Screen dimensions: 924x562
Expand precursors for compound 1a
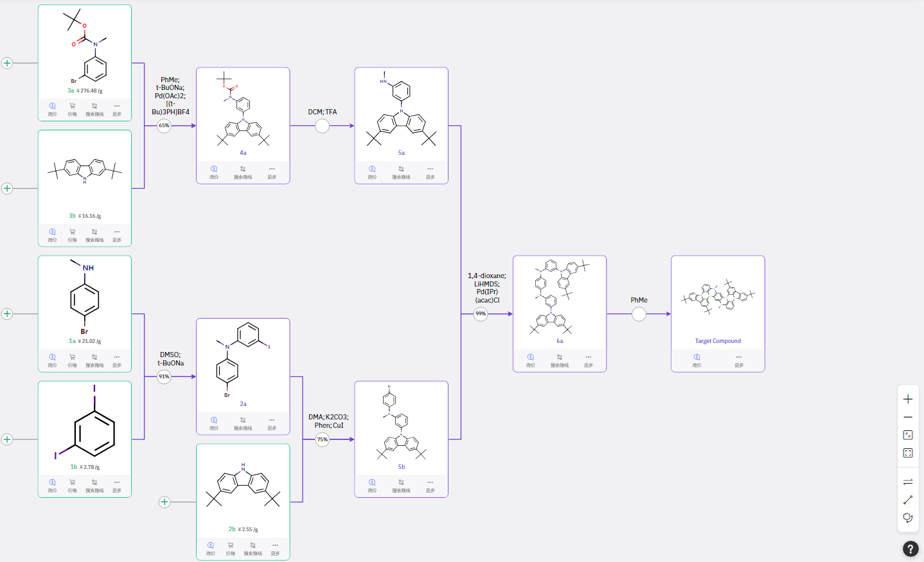click(x=7, y=314)
